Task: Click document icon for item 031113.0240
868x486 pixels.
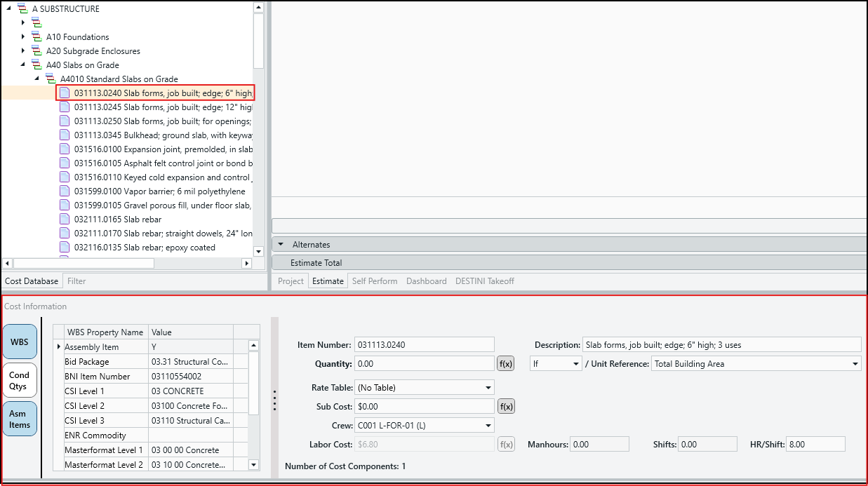Action: [65, 93]
